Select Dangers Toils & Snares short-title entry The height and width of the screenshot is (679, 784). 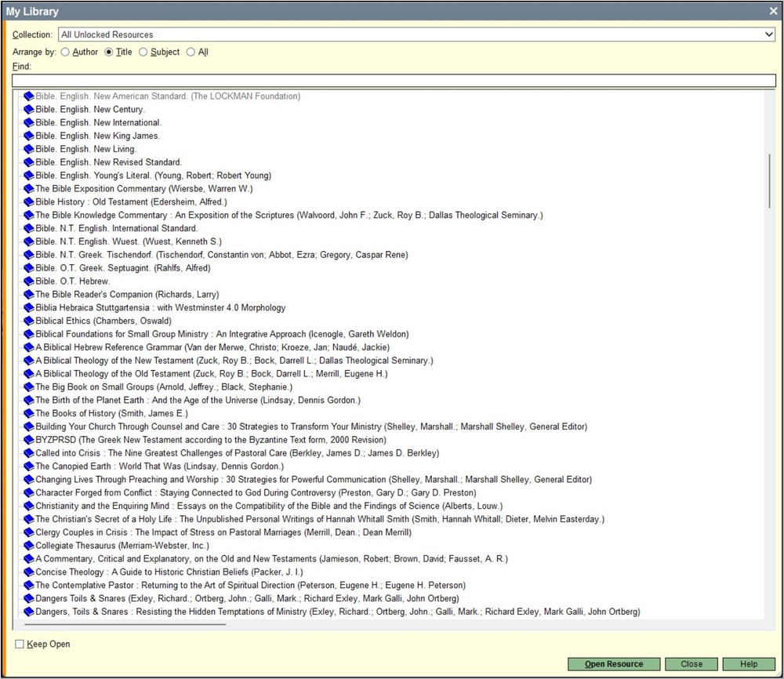point(247,598)
